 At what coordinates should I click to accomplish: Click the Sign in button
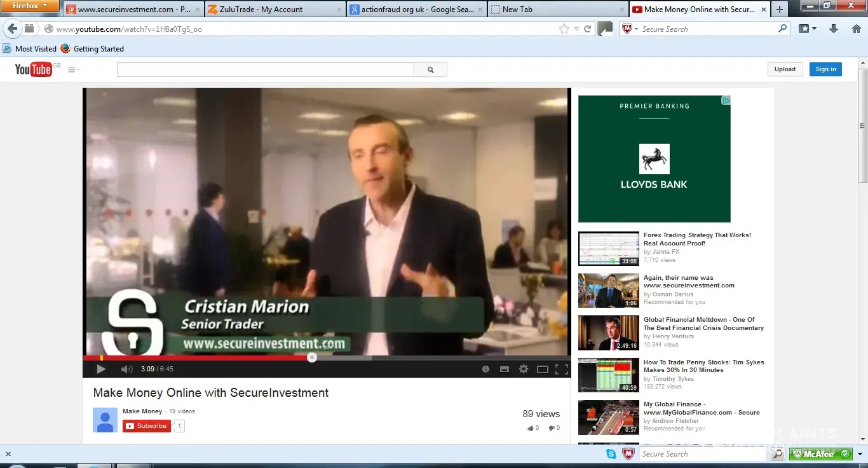(x=825, y=69)
